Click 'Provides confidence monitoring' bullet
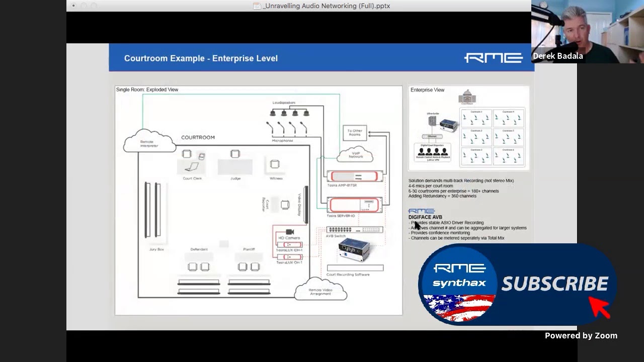The image size is (644, 362). click(439, 233)
